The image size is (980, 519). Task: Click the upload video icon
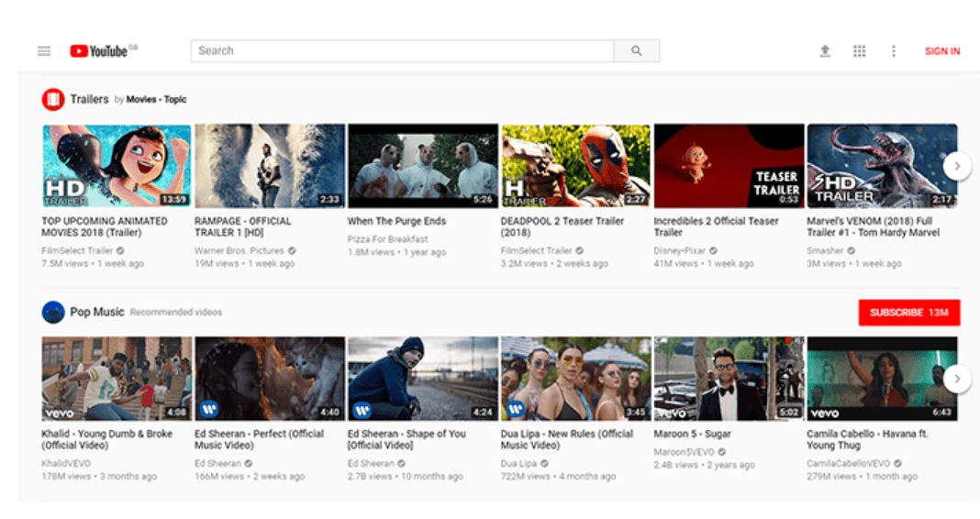825,51
